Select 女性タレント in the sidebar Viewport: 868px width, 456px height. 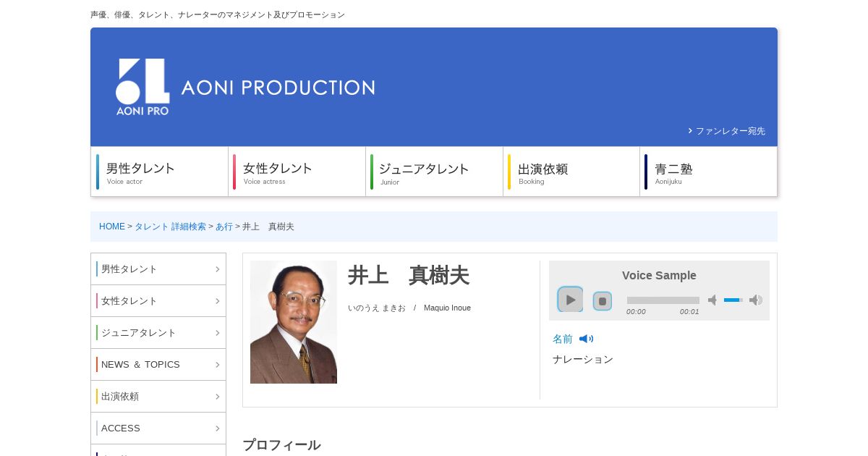[x=158, y=301]
